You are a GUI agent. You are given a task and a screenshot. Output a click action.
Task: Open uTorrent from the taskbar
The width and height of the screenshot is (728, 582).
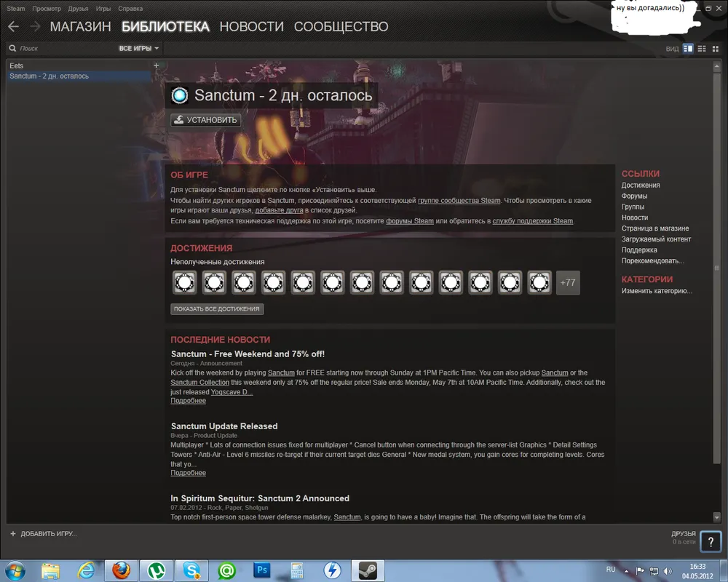pyautogui.click(x=156, y=570)
